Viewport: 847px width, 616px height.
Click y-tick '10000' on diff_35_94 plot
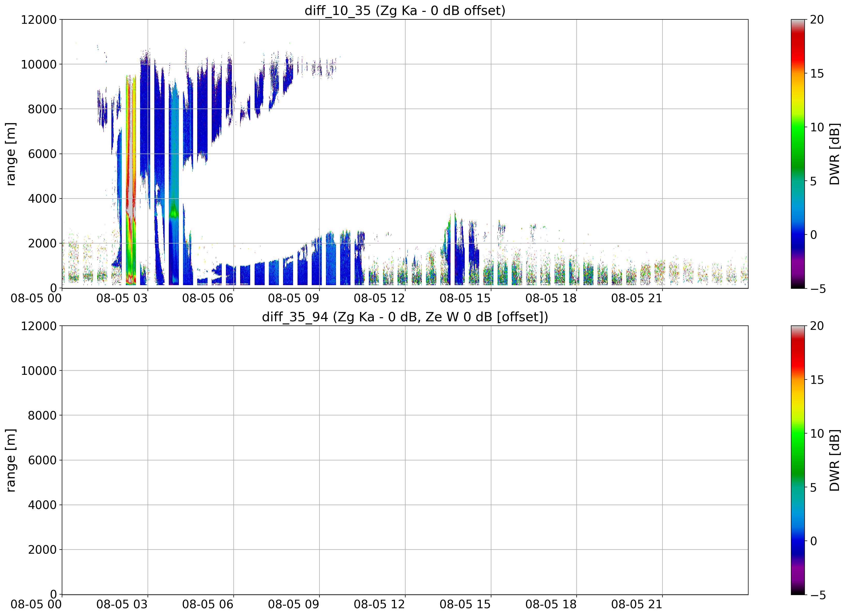[x=39, y=371]
